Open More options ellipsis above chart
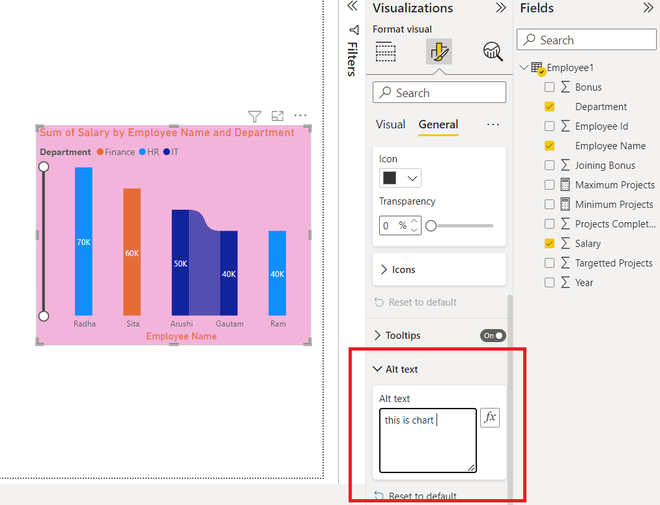This screenshot has height=505, width=660. pos(300,115)
